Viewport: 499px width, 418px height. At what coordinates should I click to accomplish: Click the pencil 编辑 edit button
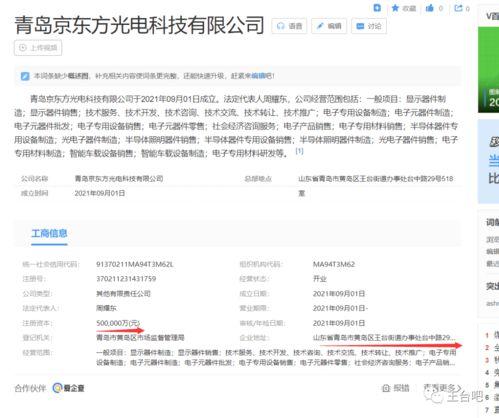click(x=329, y=26)
